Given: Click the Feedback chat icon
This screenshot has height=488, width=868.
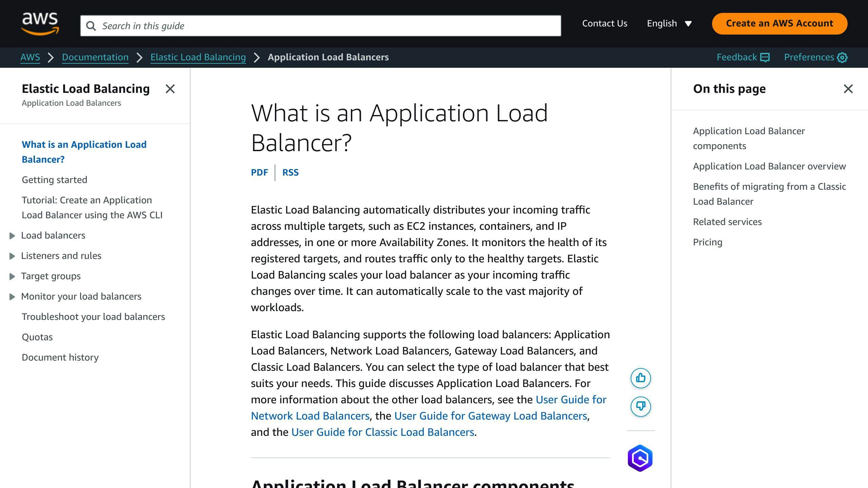Looking at the screenshot, I should (x=765, y=57).
